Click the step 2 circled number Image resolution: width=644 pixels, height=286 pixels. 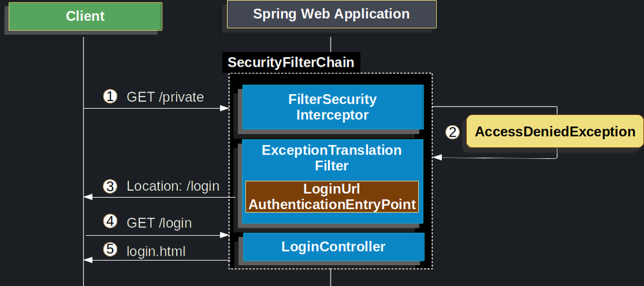[x=452, y=132]
